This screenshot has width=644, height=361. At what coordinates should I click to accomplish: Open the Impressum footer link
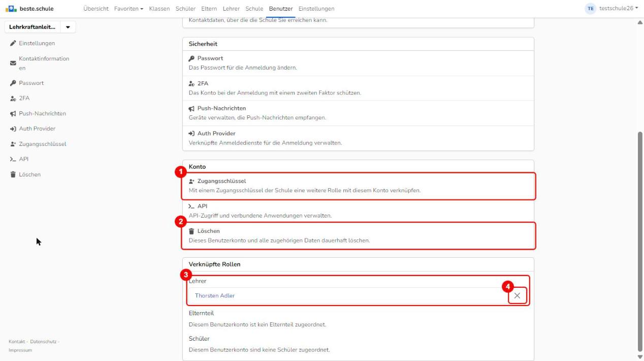click(20, 350)
